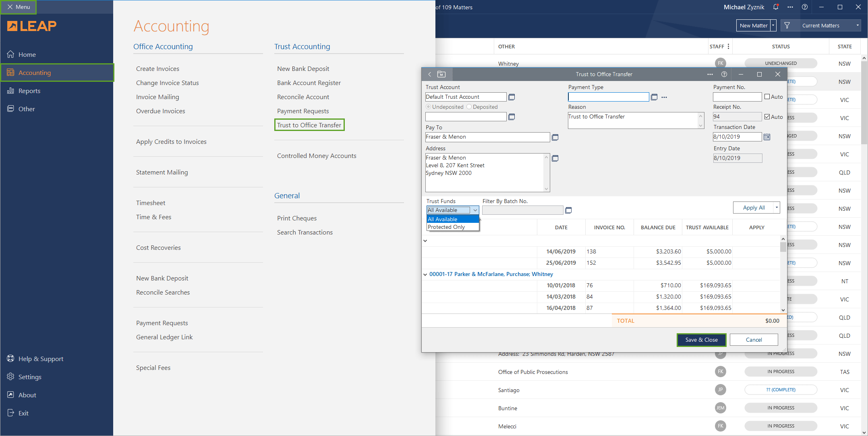Image resolution: width=868 pixels, height=436 pixels.
Task: Open Address lookup icon
Action: [555, 158]
